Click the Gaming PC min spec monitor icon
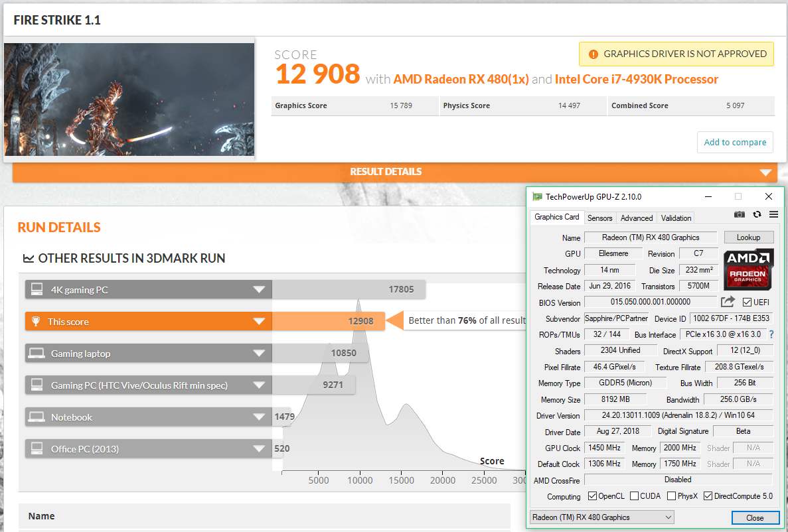Screen dimensions: 788x532 tap(37, 385)
